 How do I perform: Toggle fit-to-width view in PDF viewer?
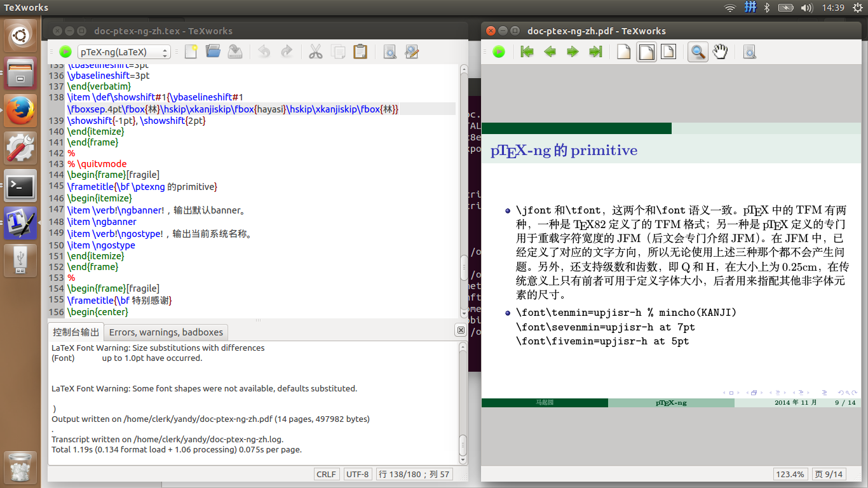click(x=646, y=52)
